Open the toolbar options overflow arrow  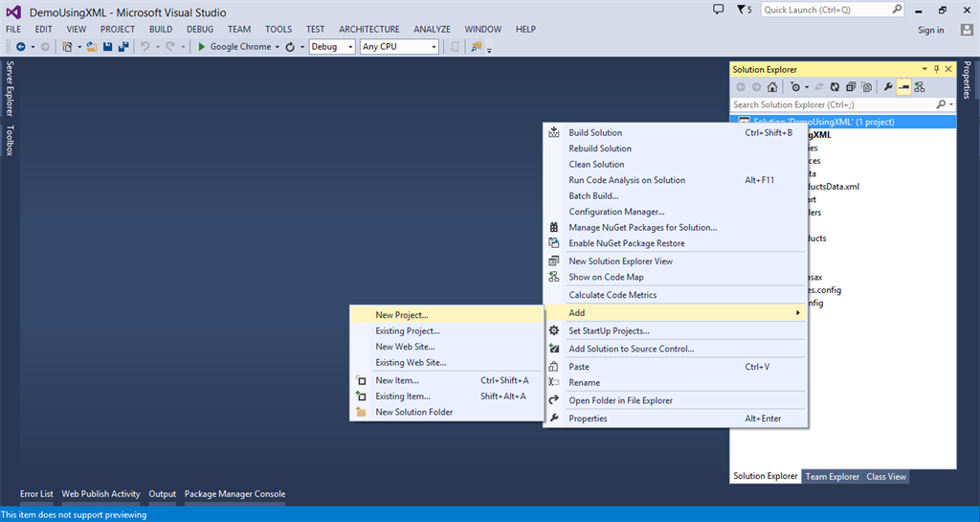tap(489, 50)
